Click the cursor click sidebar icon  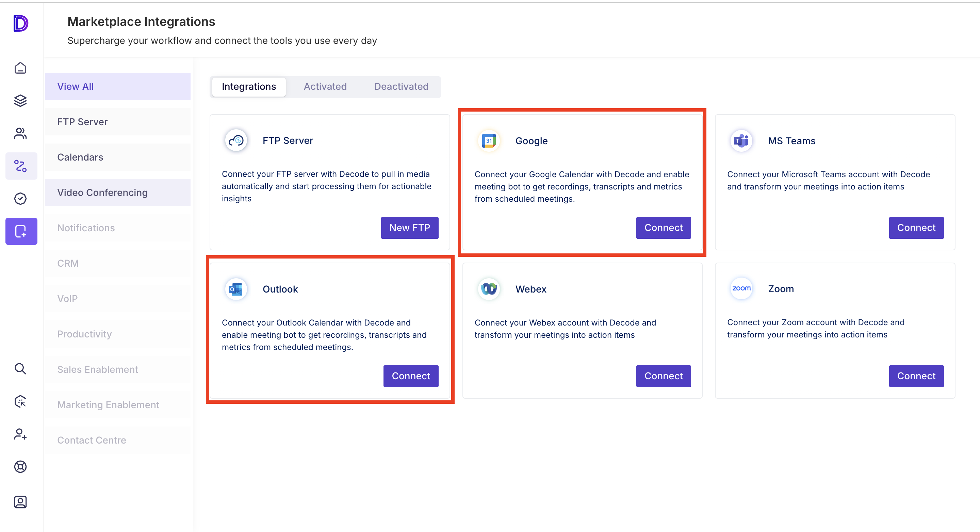[20, 401]
